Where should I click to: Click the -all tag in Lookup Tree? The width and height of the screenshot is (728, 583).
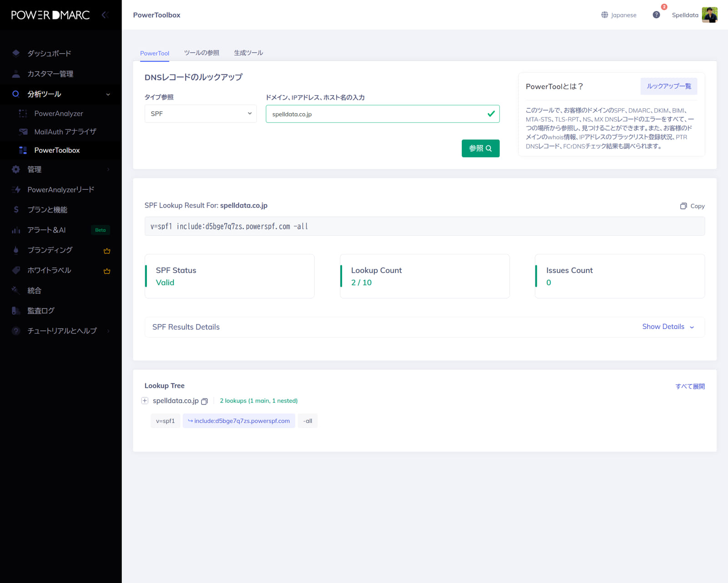pyautogui.click(x=308, y=421)
